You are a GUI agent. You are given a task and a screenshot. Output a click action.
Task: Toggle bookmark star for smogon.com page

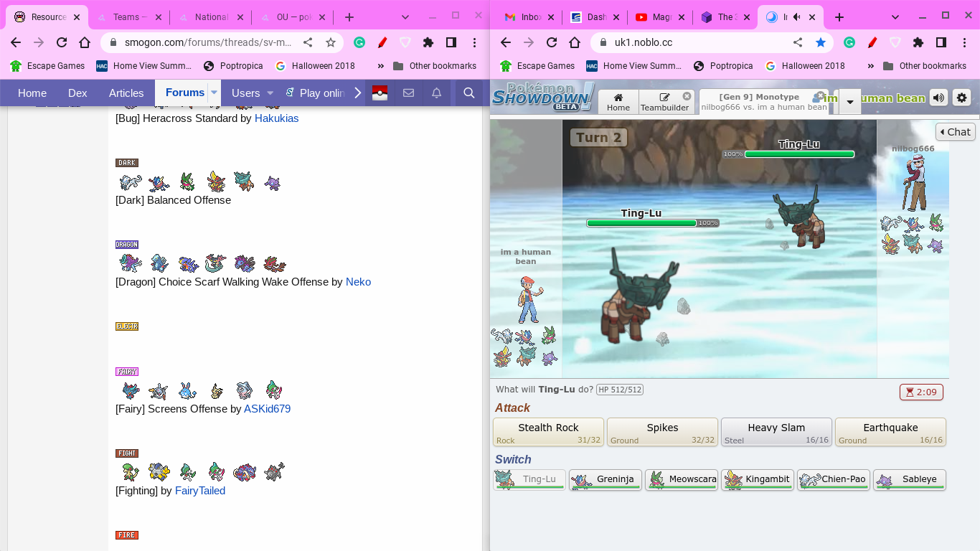pos(331,42)
